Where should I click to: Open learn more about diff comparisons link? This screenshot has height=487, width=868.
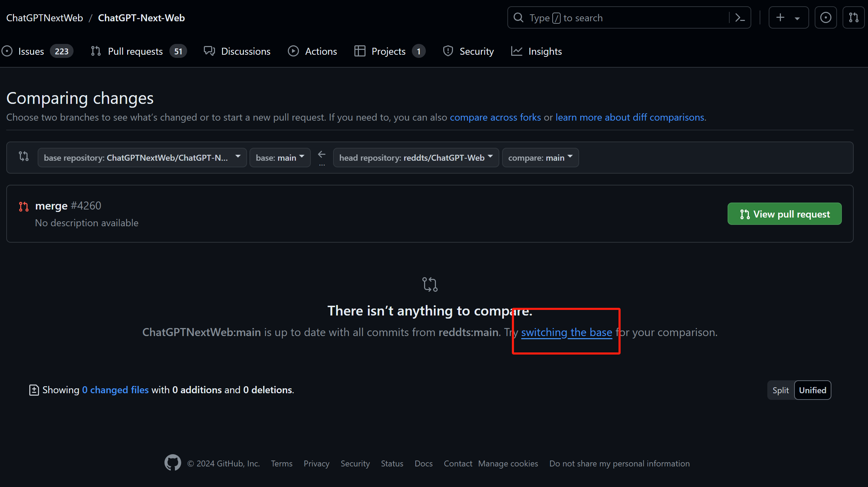pyautogui.click(x=630, y=117)
